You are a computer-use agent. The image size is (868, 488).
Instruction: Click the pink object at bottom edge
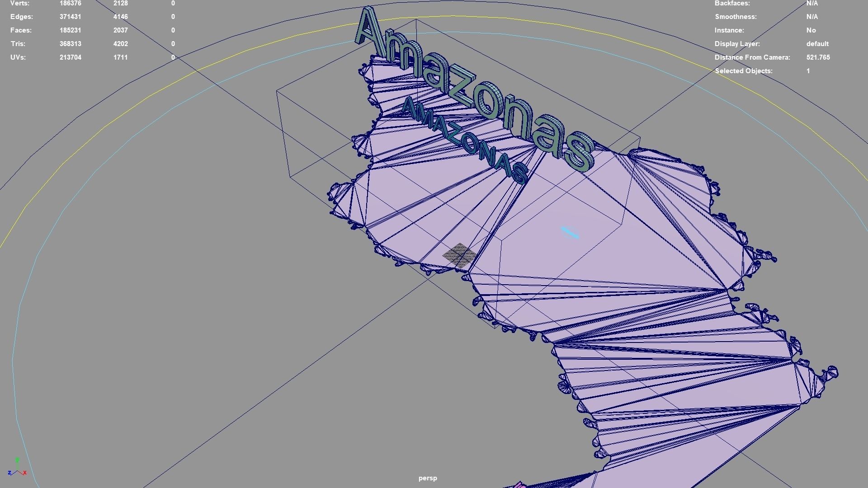point(520,485)
